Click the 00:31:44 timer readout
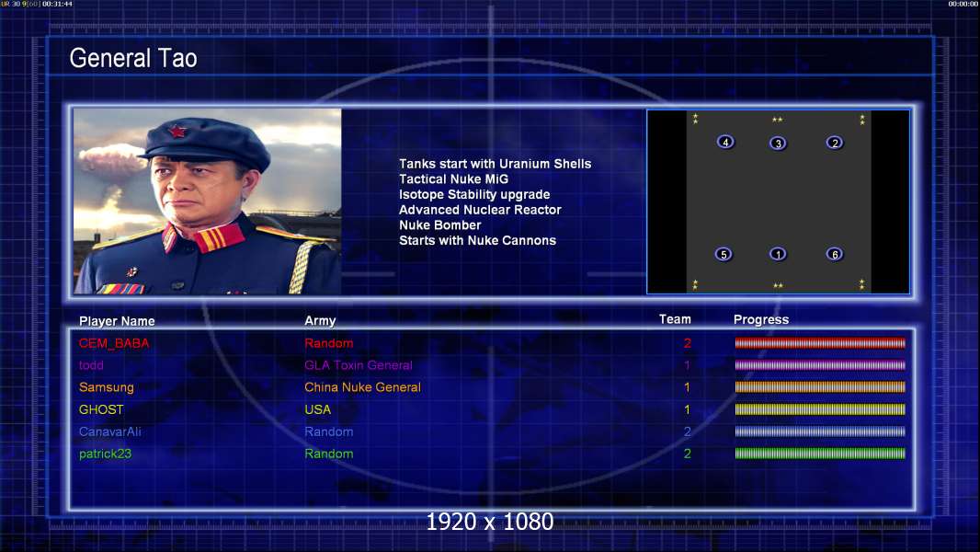The height and width of the screenshot is (552, 980). pos(58,4)
